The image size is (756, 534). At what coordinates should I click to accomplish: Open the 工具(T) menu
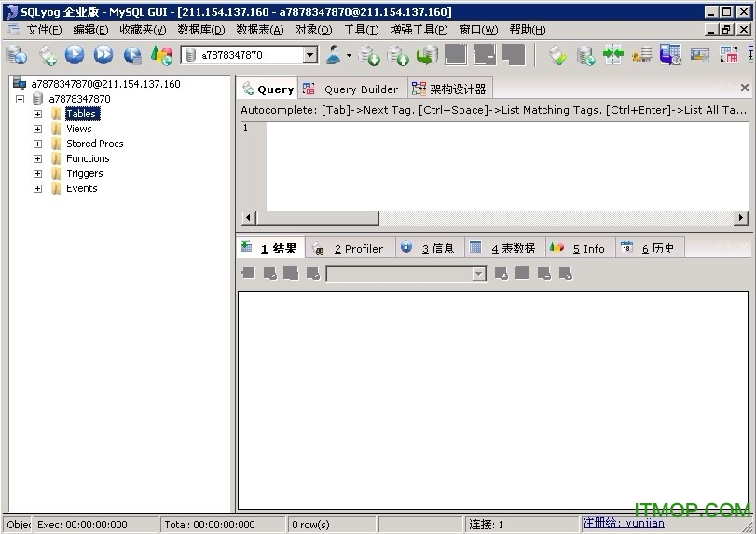[x=361, y=30]
